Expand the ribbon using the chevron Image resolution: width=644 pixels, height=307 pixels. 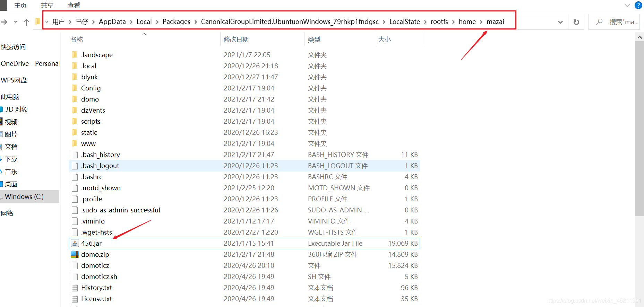click(x=627, y=5)
